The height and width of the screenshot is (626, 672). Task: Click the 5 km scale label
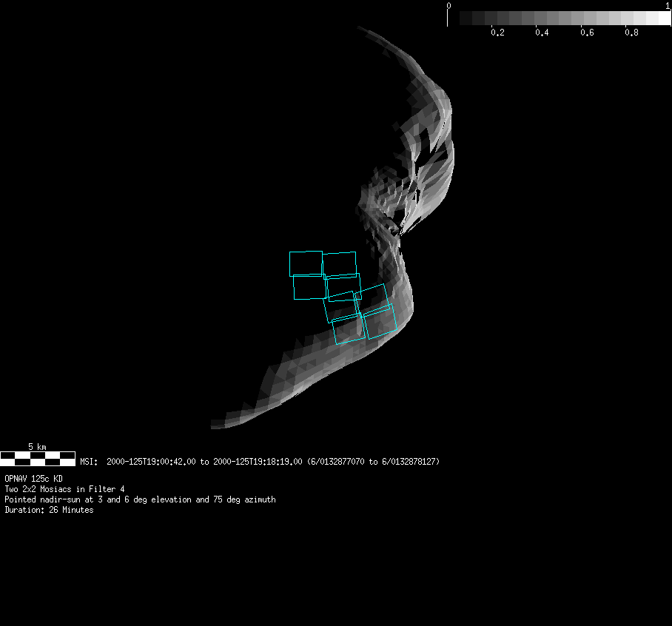[37, 446]
